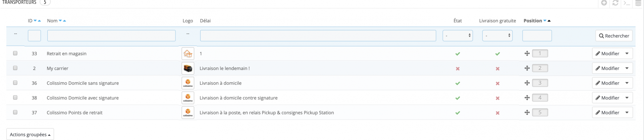Open the Livraison gratuite filter dropdown
The image size is (644, 140).
[x=497, y=36]
